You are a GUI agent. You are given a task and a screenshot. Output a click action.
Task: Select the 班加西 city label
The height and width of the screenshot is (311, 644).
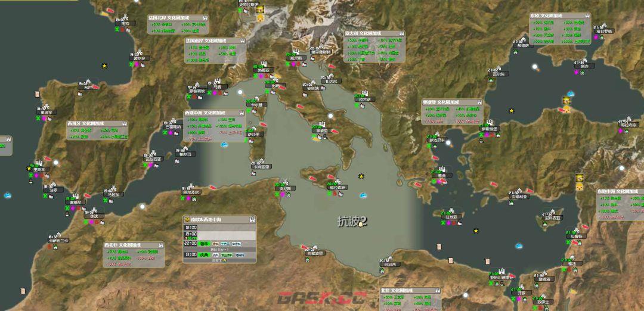(x=389, y=265)
